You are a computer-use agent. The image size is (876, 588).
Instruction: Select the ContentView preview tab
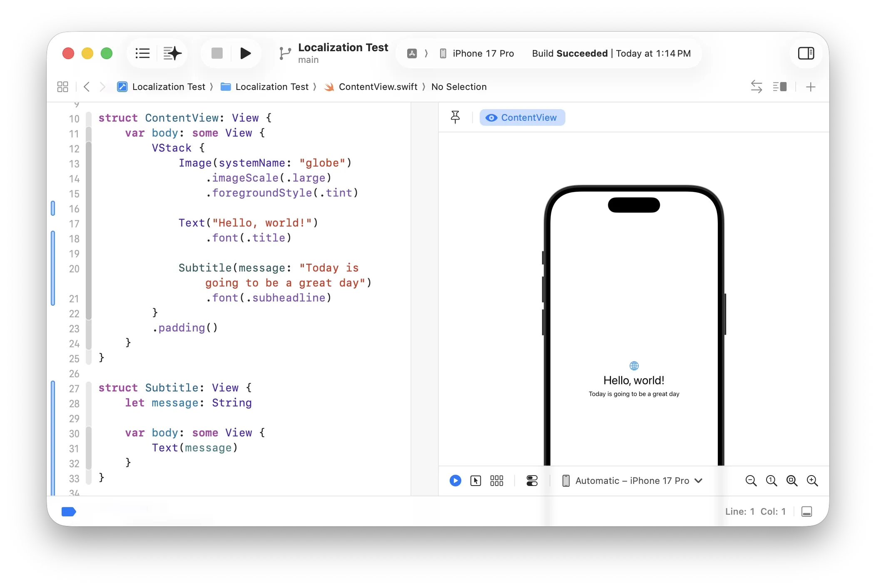pos(522,117)
